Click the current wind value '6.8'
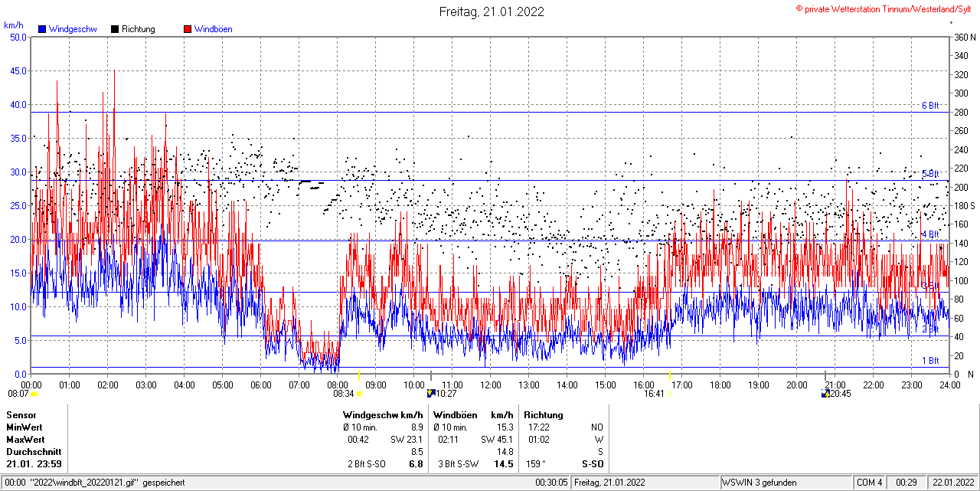The height and width of the screenshot is (491, 980). pos(416,464)
